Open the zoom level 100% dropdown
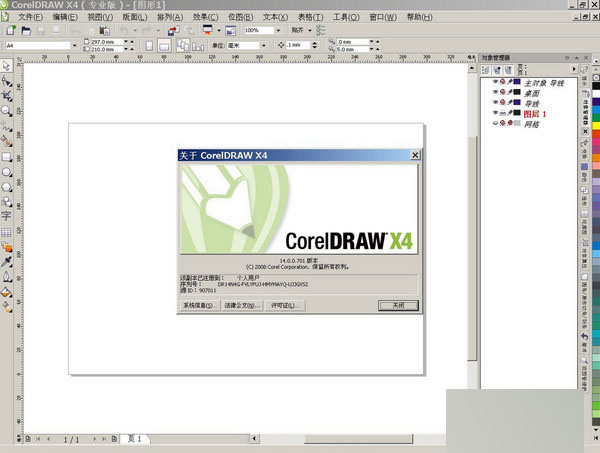The height and width of the screenshot is (453, 600). pyautogui.click(x=278, y=30)
